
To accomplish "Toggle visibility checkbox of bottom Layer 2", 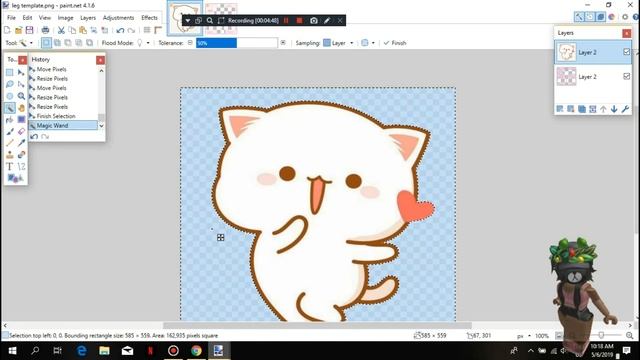I will [627, 76].
